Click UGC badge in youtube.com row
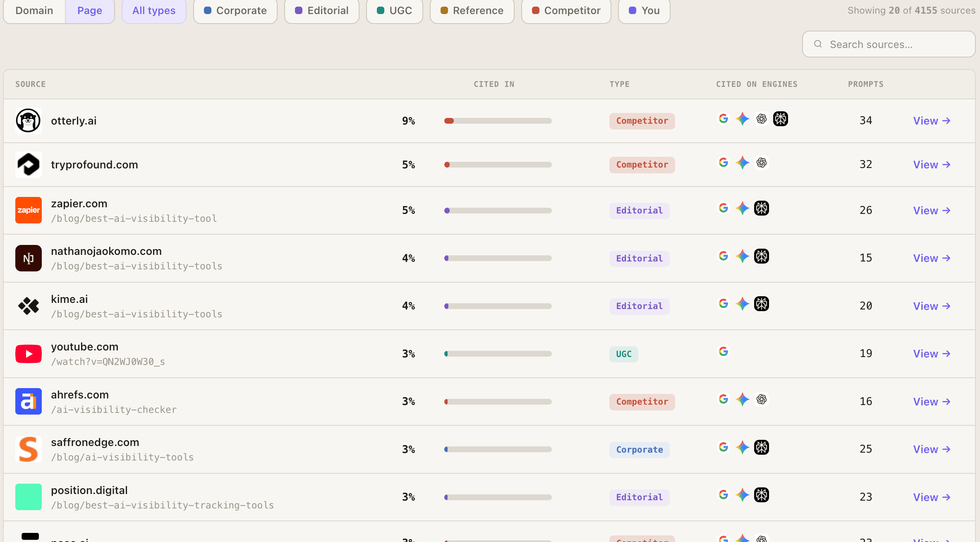Screen dimensions: 980x542 [x=623, y=354]
